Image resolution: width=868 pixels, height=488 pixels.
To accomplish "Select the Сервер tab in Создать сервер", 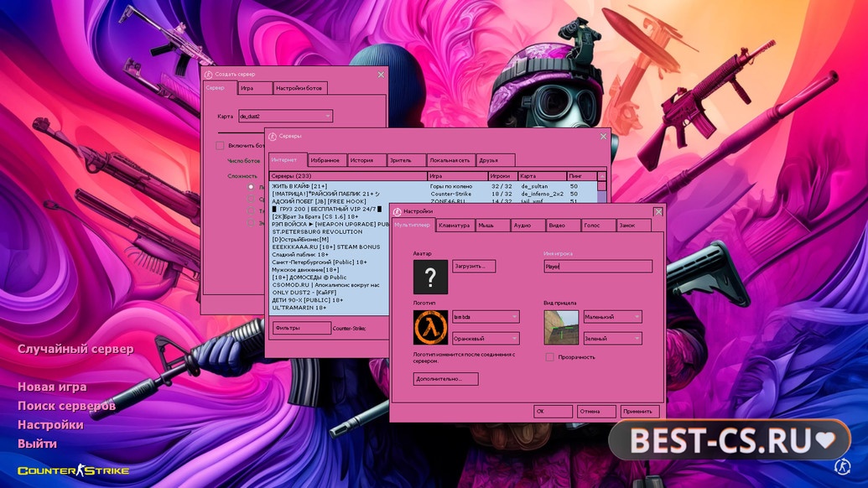I will point(221,87).
